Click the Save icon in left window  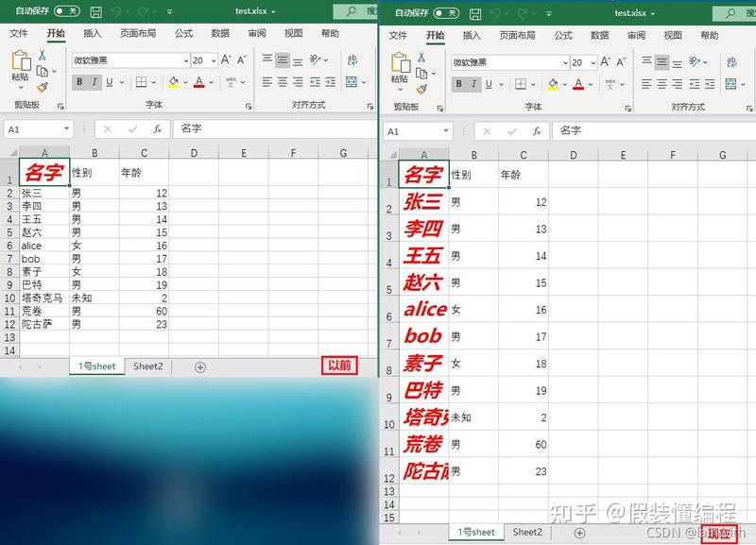pyautogui.click(x=96, y=12)
